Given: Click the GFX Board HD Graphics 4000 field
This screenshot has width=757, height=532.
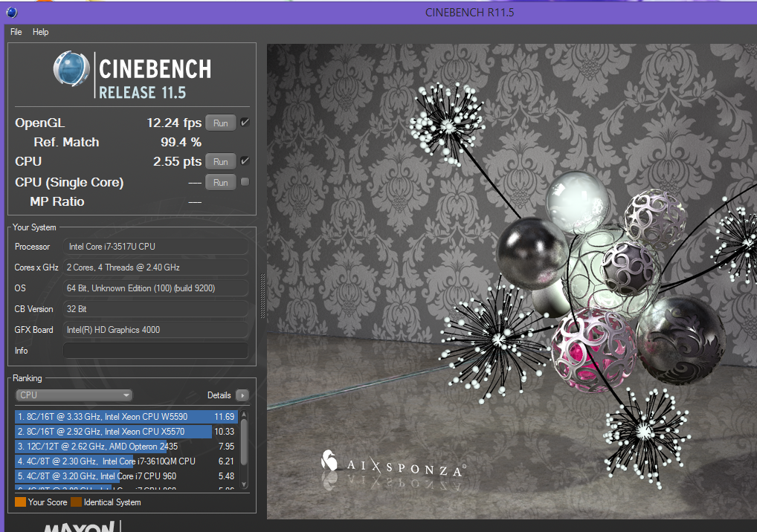Looking at the screenshot, I should click(155, 330).
